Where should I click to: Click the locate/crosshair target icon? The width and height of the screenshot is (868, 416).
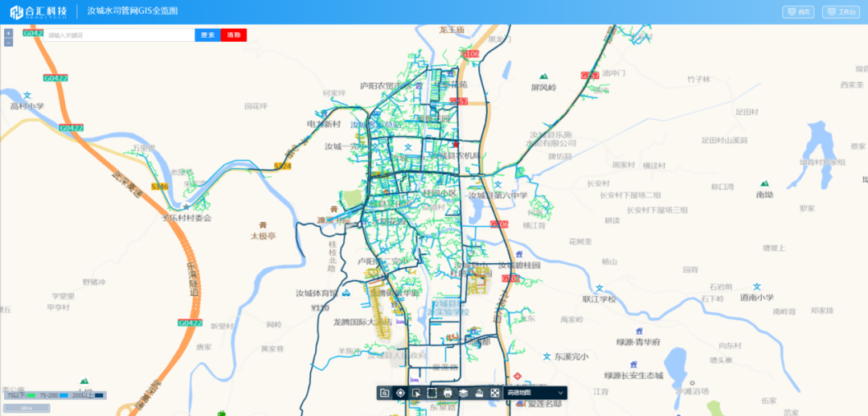400,393
